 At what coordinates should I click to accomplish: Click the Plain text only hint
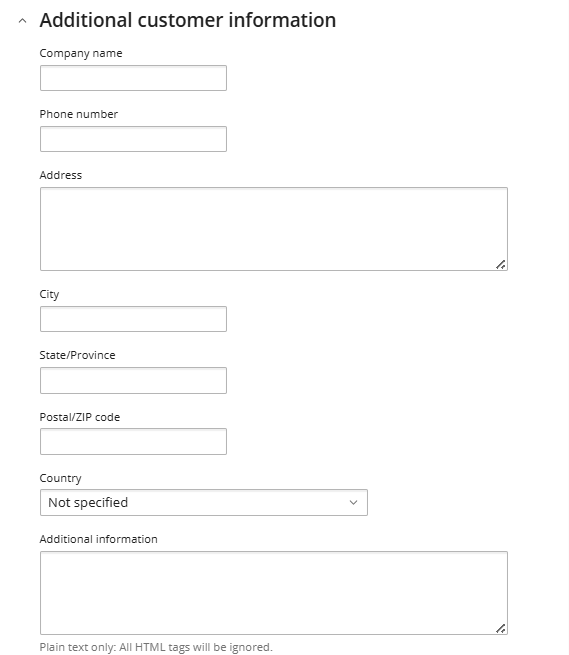pyautogui.click(x=156, y=647)
